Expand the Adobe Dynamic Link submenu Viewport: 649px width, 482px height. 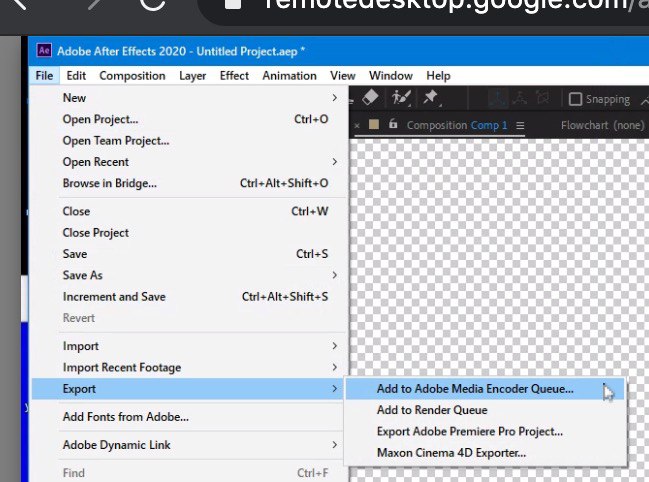click(188, 445)
